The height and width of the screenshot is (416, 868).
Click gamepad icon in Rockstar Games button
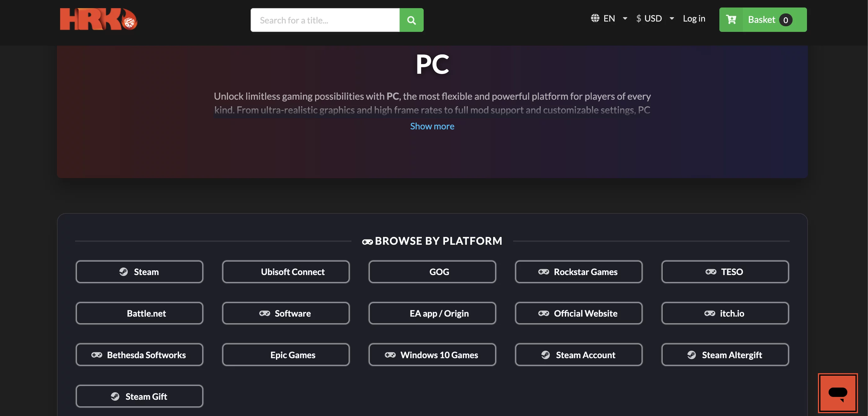(x=543, y=272)
